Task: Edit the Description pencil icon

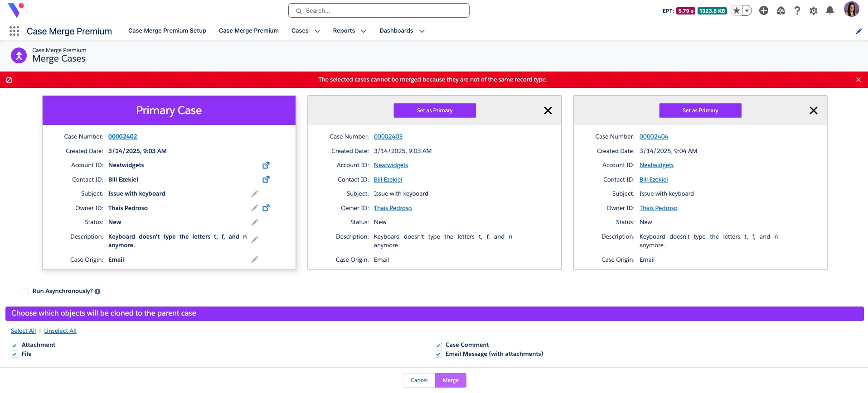Action: click(255, 239)
